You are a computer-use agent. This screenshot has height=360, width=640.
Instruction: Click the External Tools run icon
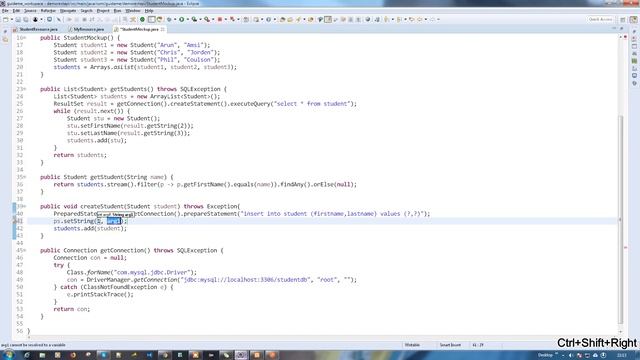coord(207,19)
